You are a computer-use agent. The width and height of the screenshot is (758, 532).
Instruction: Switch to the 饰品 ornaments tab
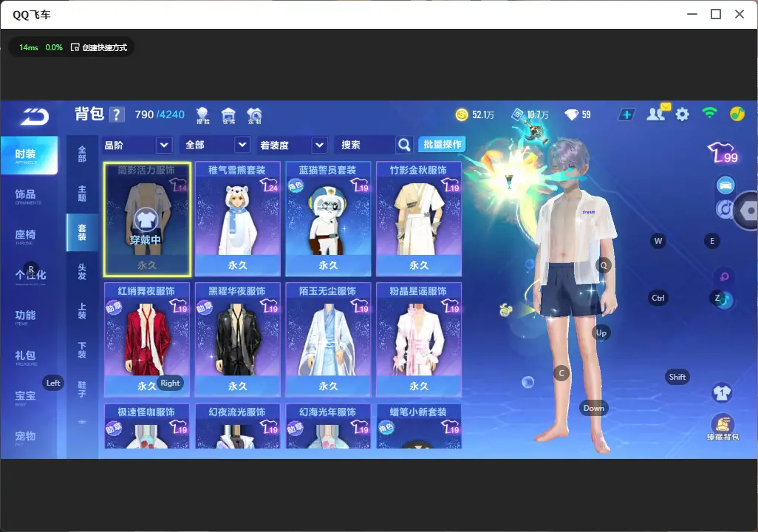[x=29, y=196]
